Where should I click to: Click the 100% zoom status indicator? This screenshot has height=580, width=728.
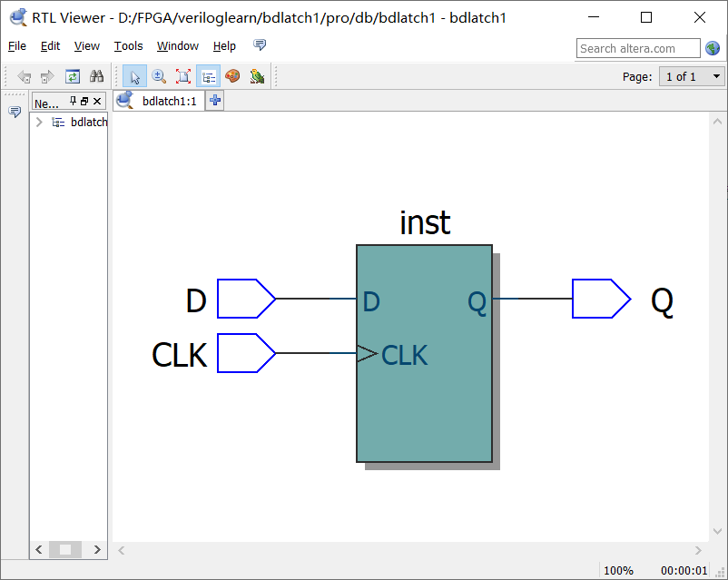618,570
